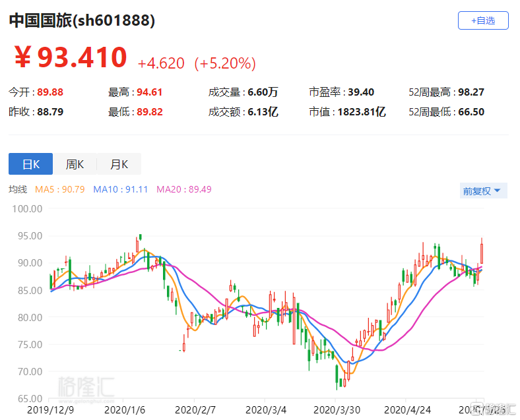Select the 2019/12/9 date label
Image resolution: width=520 pixels, height=420 pixels.
(50, 410)
